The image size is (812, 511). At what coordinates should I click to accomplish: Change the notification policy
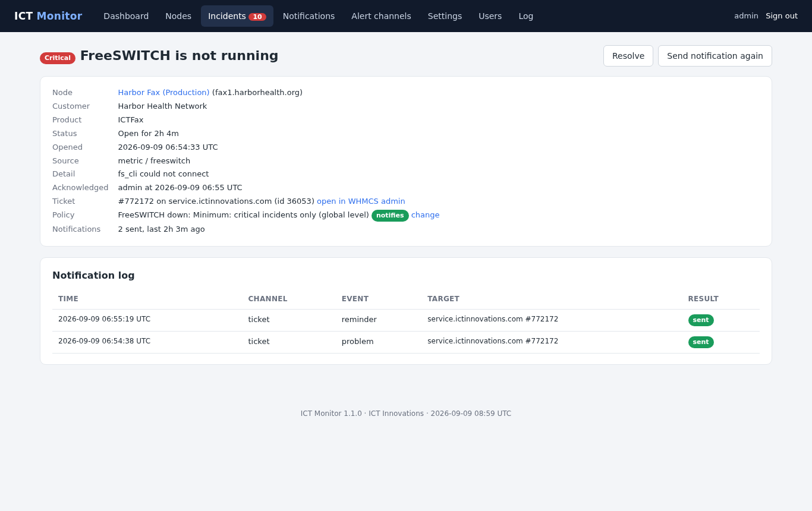[x=426, y=215]
